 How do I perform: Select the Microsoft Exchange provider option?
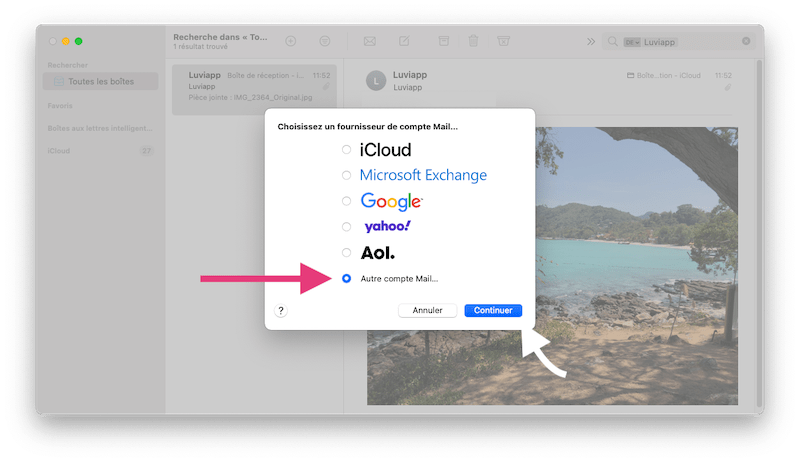(346, 175)
